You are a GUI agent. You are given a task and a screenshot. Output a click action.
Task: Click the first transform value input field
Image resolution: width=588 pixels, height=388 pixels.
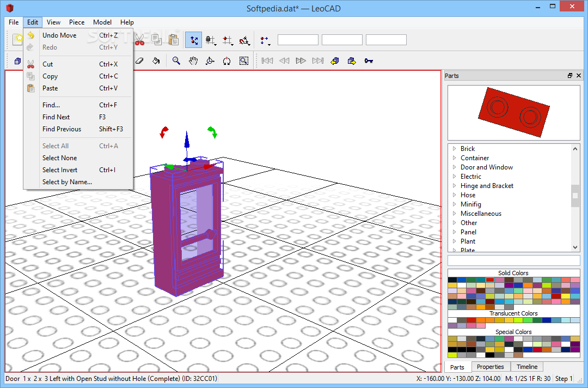pos(298,40)
